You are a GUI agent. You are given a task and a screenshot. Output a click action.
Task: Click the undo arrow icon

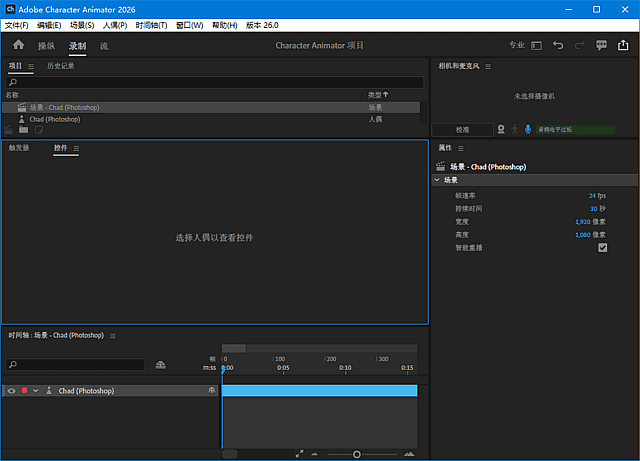click(x=558, y=45)
